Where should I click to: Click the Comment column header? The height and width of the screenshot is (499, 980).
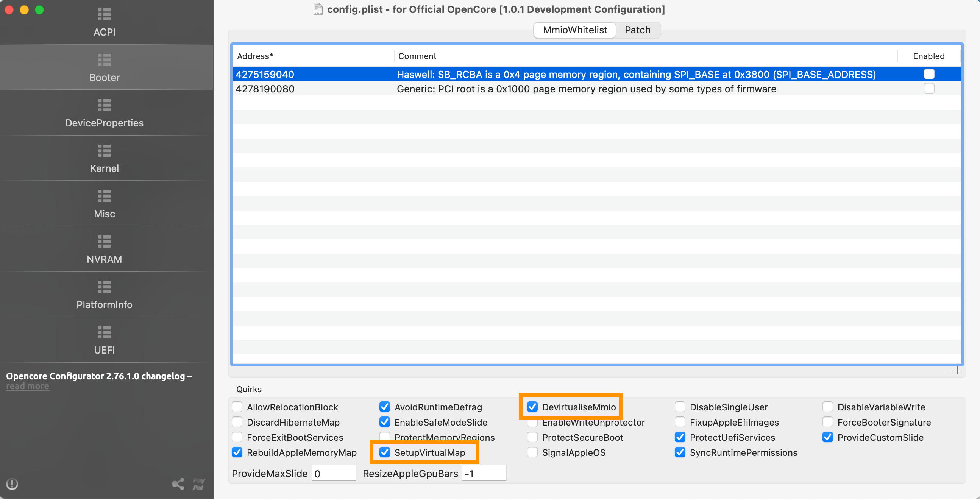click(x=646, y=56)
